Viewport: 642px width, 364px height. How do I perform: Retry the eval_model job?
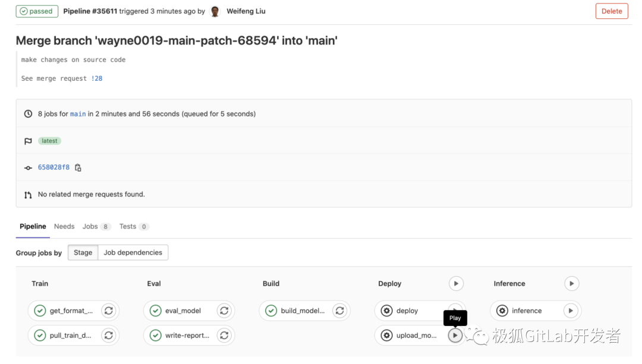point(224,311)
